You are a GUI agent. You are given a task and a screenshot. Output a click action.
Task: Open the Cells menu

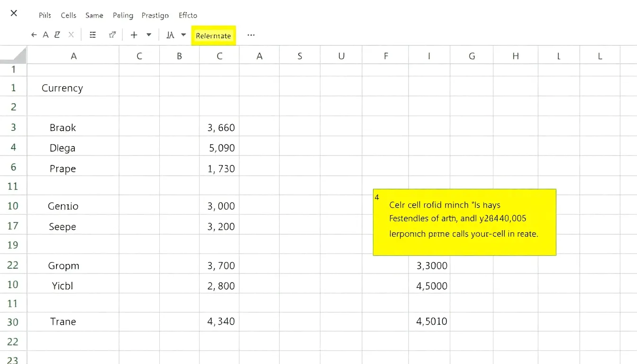click(x=68, y=15)
